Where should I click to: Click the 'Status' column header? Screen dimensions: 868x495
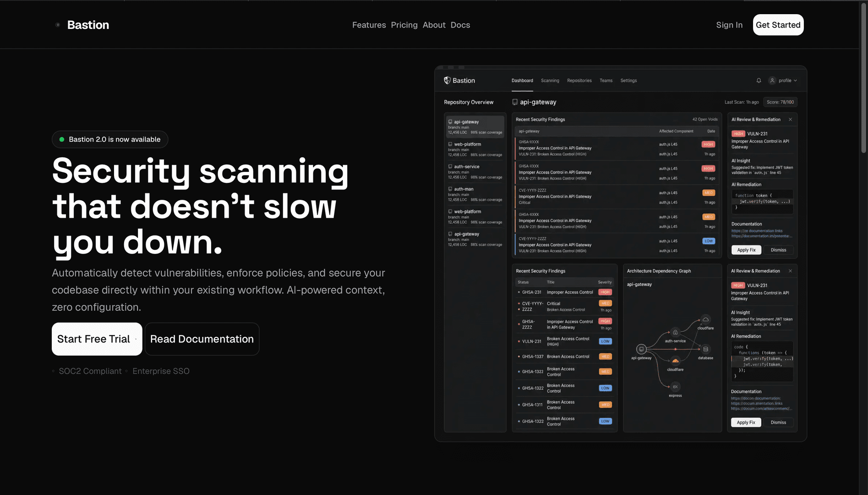(523, 282)
